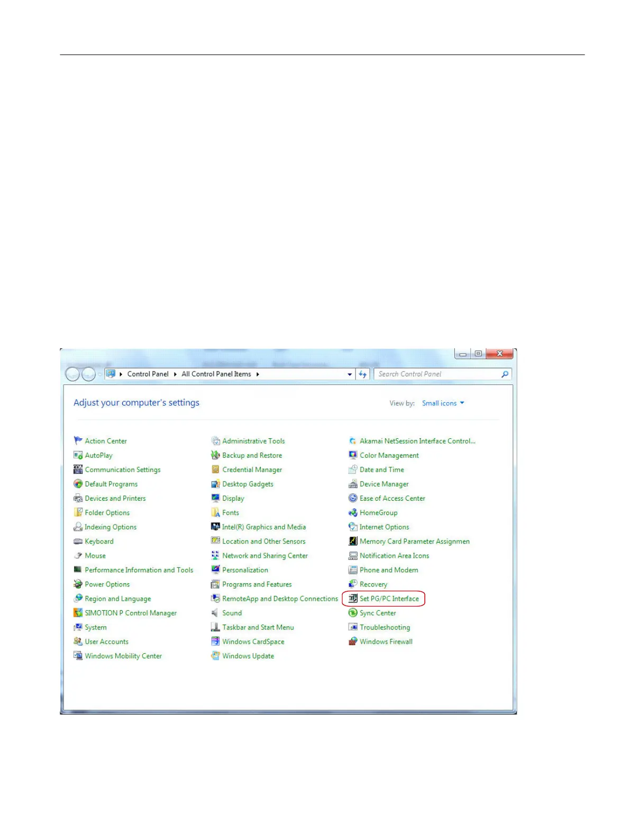Screen dimensions: 630x840
Task: Open Internet Options link
Action: [385, 527]
